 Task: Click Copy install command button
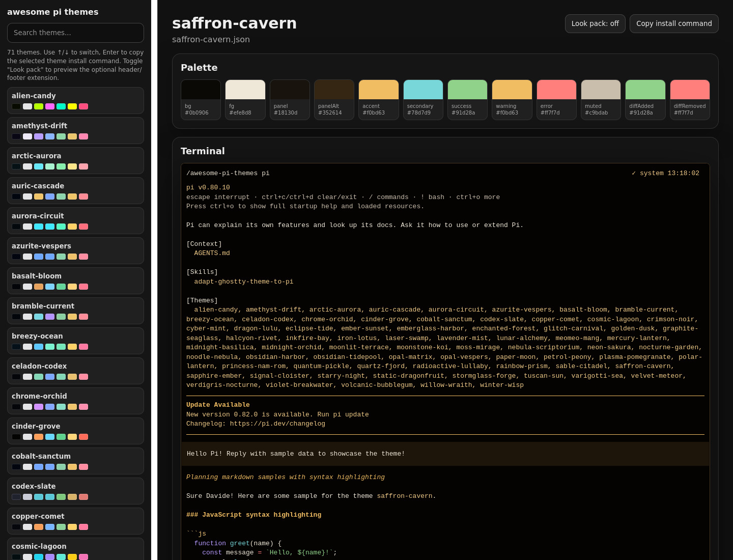tap(674, 23)
